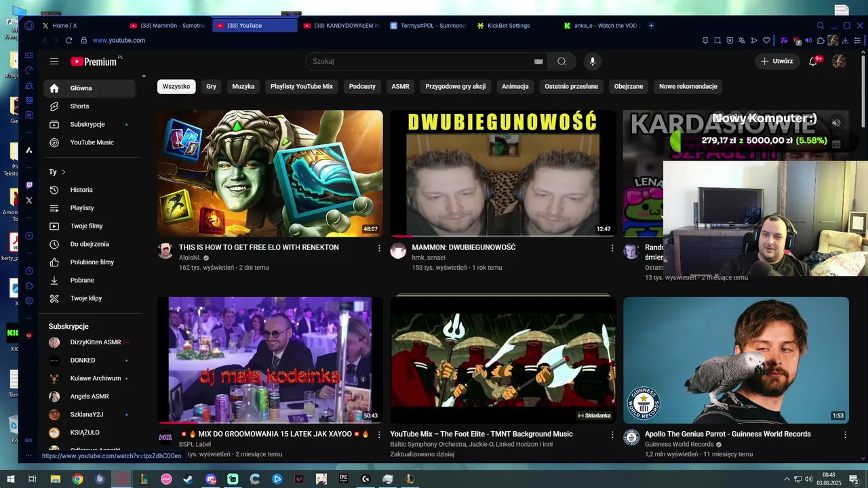The height and width of the screenshot is (488, 868).
Task: Go to Shorts in the YouTube sidebar
Action: [90, 106]
